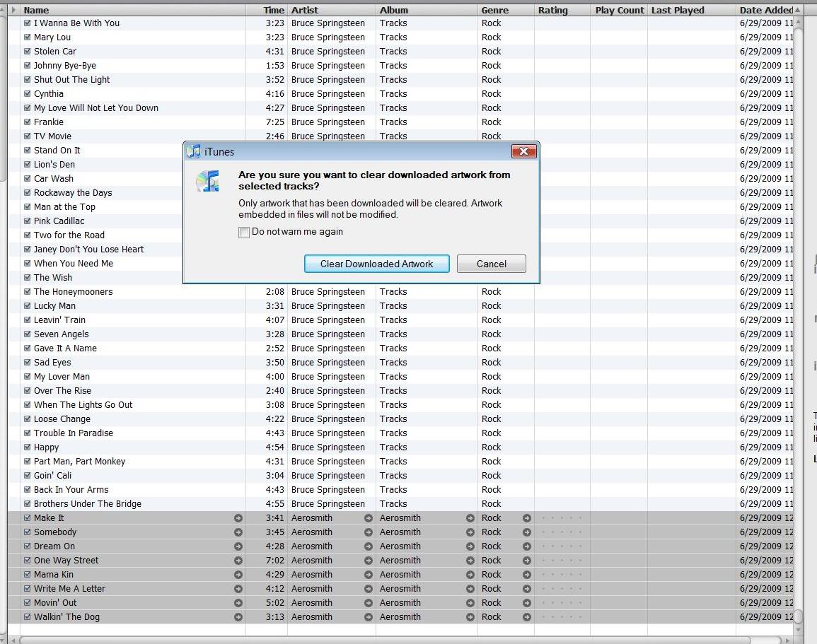
Task: Click the arrow icon beside One Way Street name
Action: pyautogui.click(x=238, y=560)
